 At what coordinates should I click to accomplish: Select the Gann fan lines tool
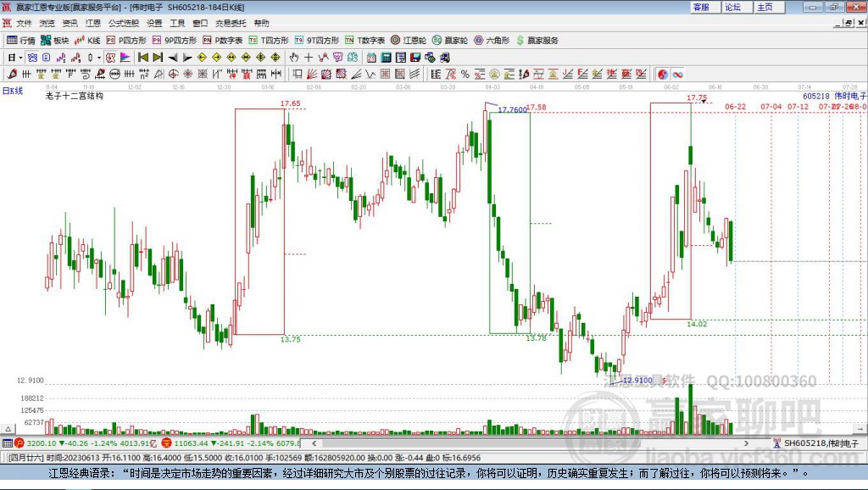point(312,75)
